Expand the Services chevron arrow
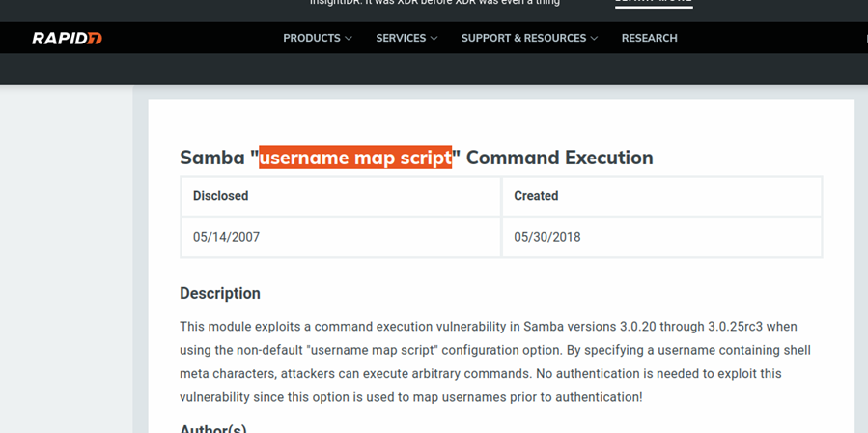 coord(434,39)
